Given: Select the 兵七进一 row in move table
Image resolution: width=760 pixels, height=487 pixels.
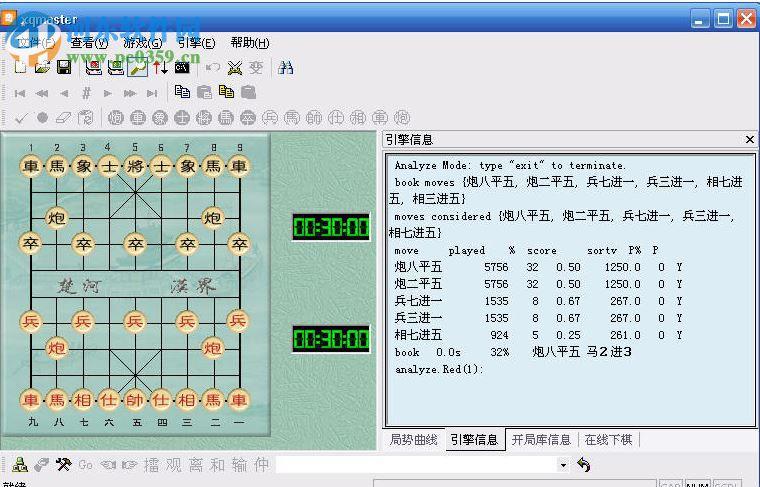Looking at the screenshot, I should [x=538, y=301].
